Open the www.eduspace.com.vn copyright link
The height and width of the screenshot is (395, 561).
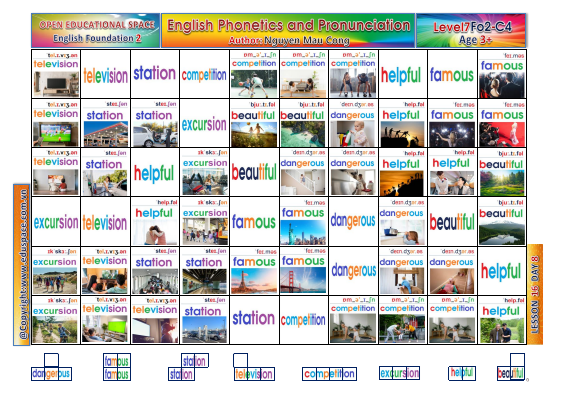[x=22, y=265]
